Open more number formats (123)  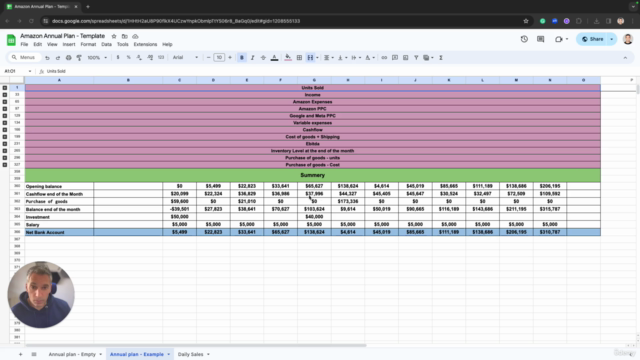(x=161, y=58)
